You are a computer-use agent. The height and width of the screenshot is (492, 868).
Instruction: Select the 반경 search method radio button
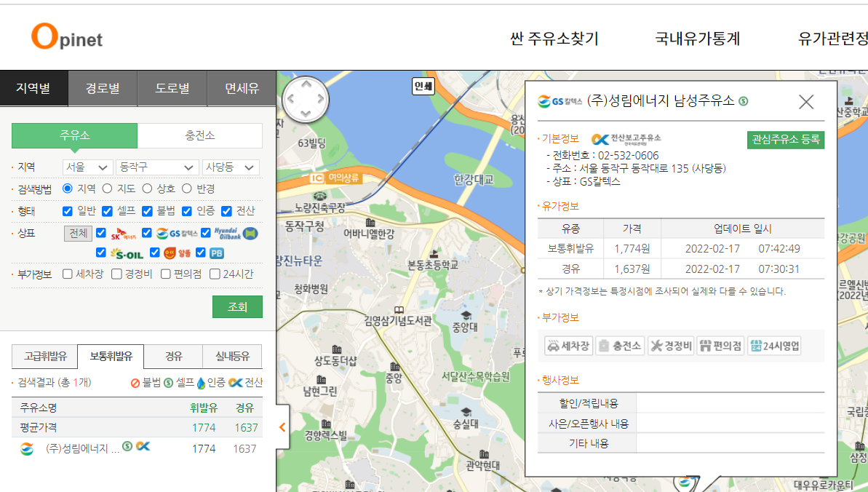pyautogui.click(x=187, y=189)
